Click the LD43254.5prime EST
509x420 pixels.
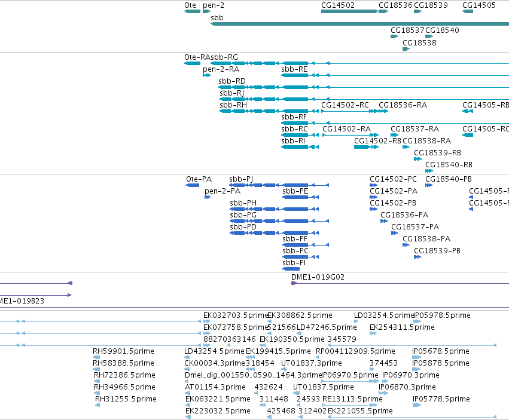tap(188, 357)
